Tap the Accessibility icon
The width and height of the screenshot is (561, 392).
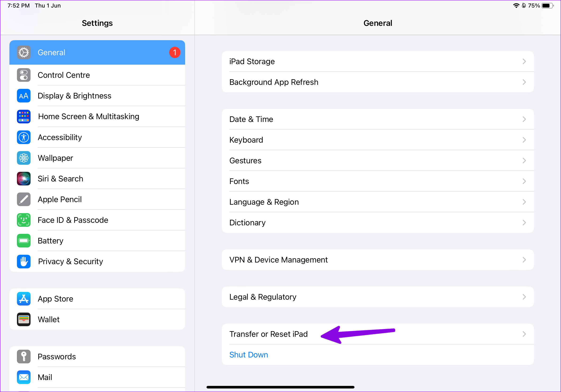(24, 137)
